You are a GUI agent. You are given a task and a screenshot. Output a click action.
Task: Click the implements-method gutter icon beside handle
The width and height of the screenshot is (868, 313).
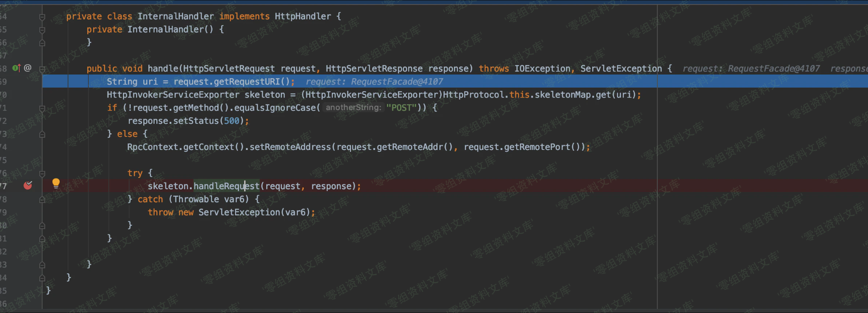(x=16, y=68)
